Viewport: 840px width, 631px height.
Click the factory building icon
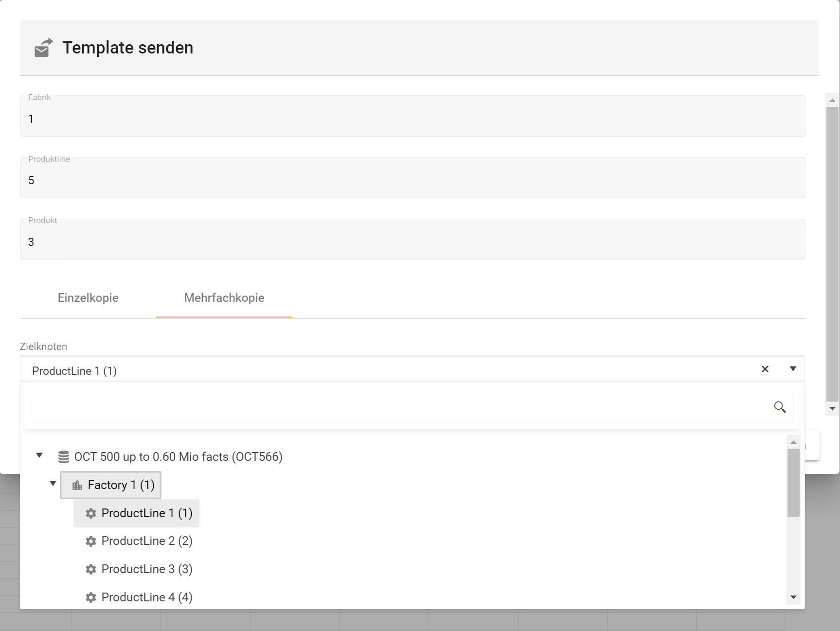(x=77, y=485)
